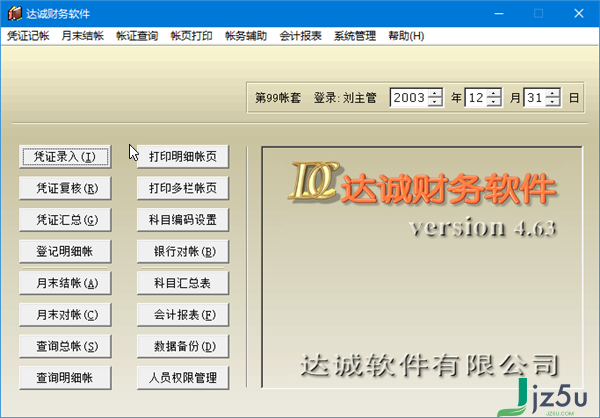Click the 凭证录入(I) button
The width and height of the screenshot is (600, 418).
coord(65,157)
